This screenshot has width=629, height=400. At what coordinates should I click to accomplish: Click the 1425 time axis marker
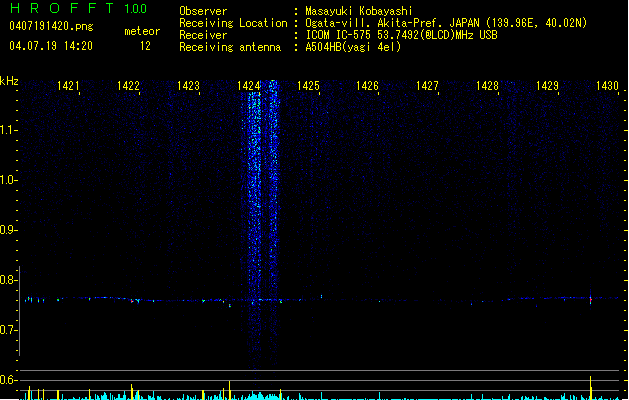pyautogui.click(x=308, y=86)
